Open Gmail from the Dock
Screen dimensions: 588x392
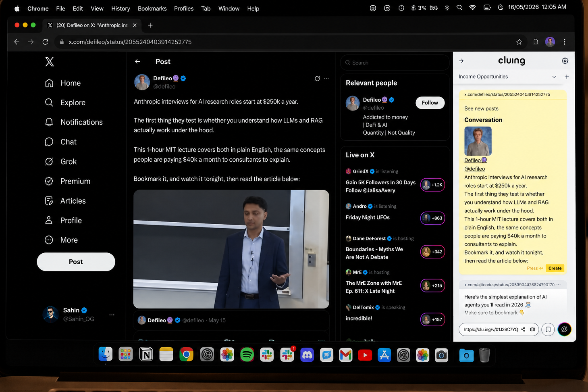[346, 355]
